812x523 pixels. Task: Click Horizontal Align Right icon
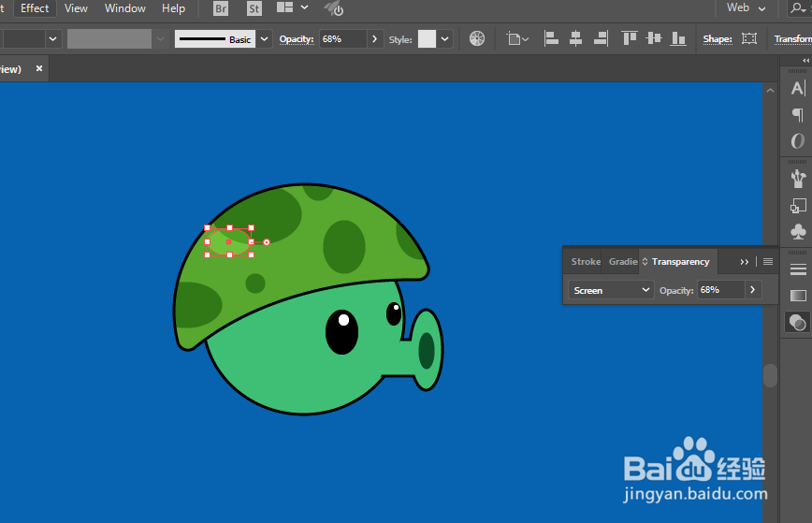tap(601, 38)
